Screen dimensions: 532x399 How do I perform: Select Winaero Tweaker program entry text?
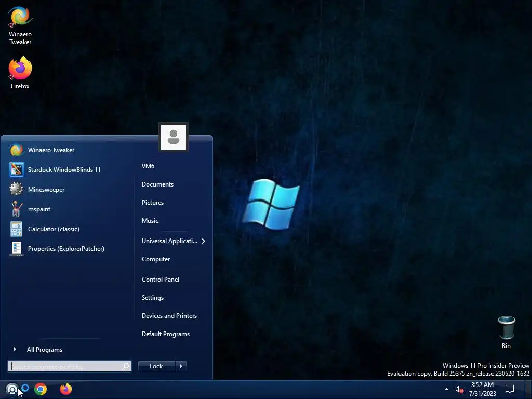[51, 150]
